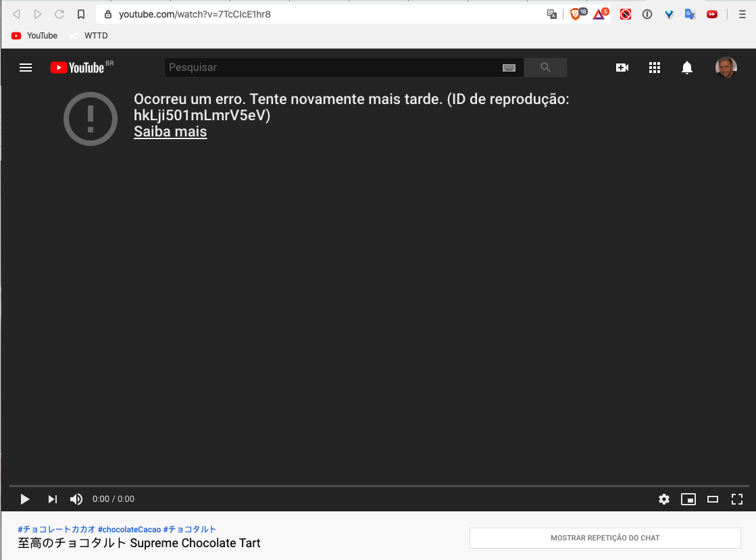Click hashtag #chocolateCacao
Screen dimensions: 756x560
[x=129, y=529]
